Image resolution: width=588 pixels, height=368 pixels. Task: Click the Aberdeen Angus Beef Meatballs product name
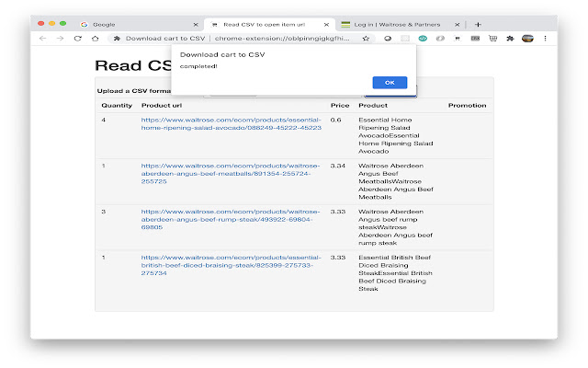point(396,181)
